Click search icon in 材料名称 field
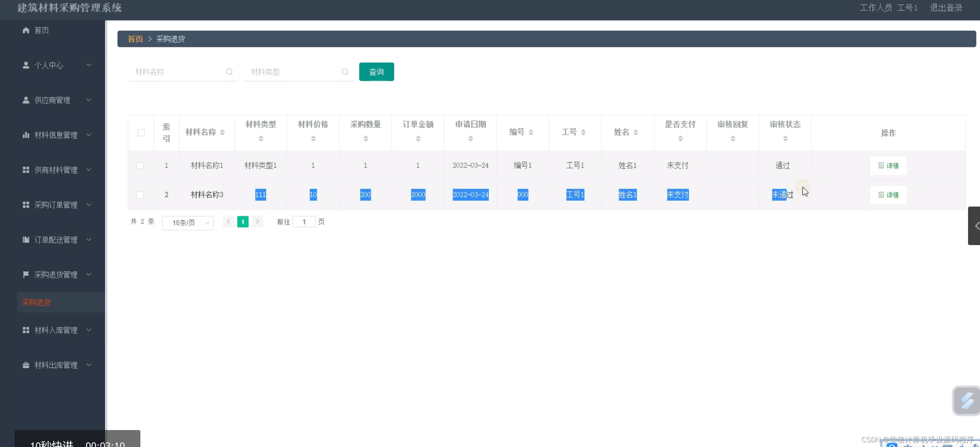980x447 pixels. coord(229,72)
